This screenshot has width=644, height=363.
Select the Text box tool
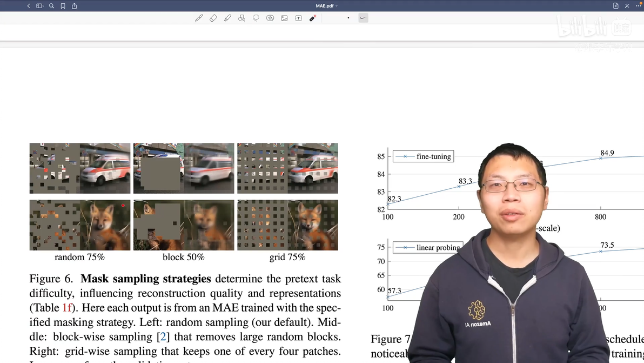[299, 18]
